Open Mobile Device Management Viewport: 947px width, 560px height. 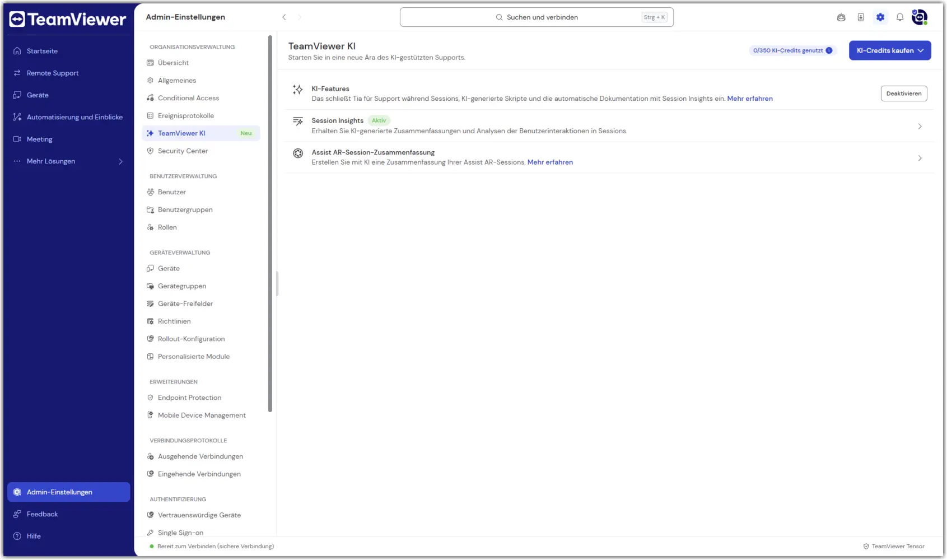pyautogui.click(x=201, y=415)
